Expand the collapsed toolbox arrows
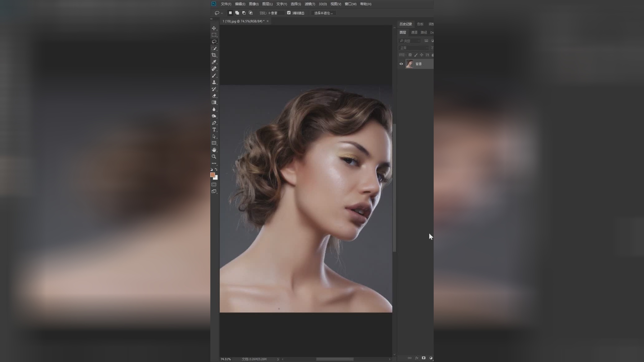 click(x=212, y=19)
